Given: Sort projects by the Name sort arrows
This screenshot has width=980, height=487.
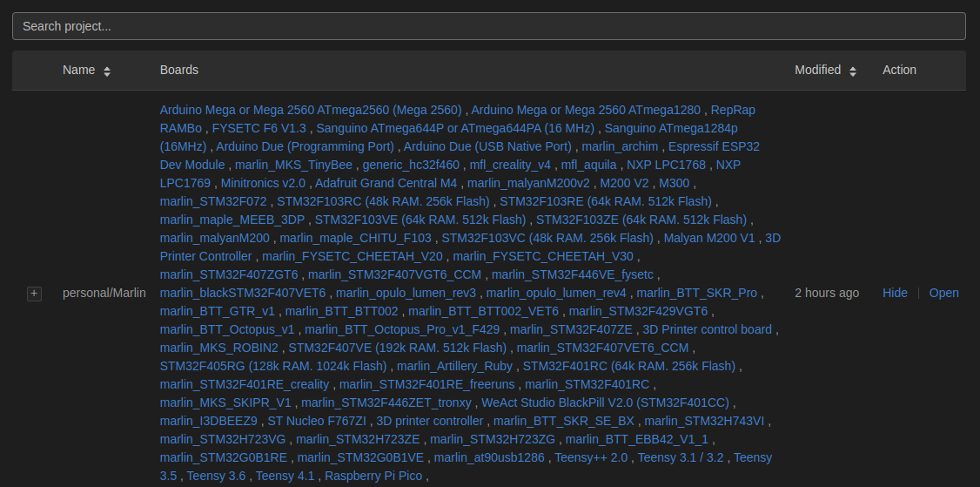Looking at the screenshot, I should [x=107, y=71].
